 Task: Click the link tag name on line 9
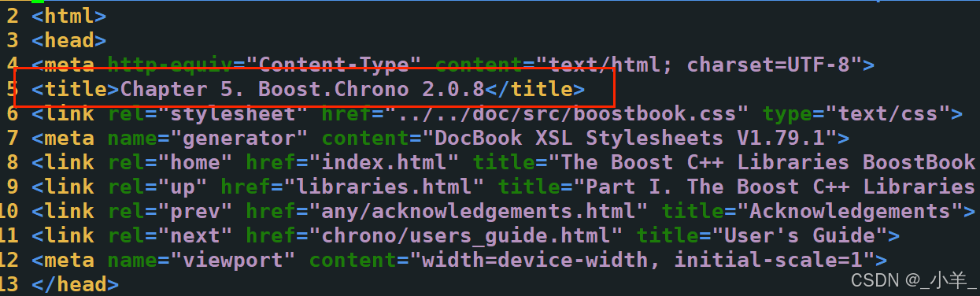click(69, 187)
